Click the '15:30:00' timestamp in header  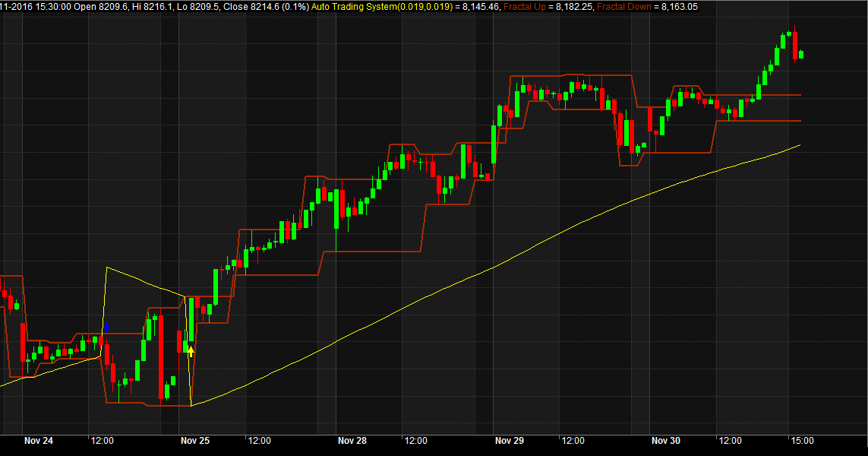click(54, 7)
